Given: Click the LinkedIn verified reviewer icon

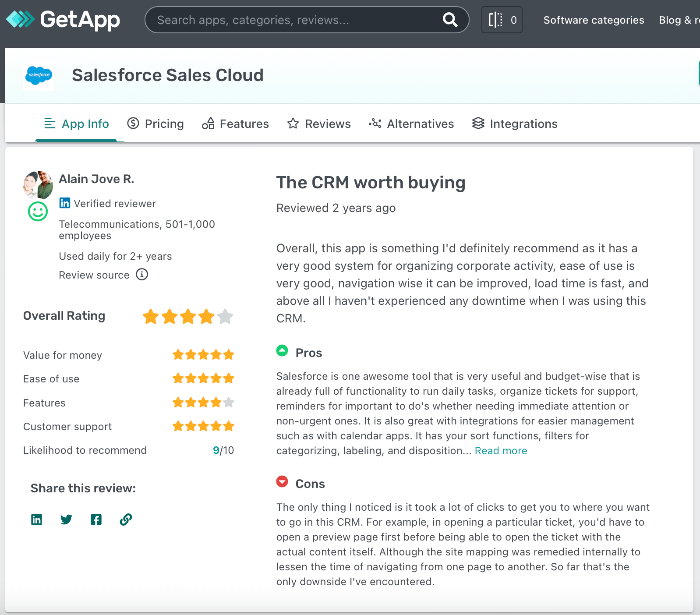Looking at the screenshot, I should coord(65,203).
